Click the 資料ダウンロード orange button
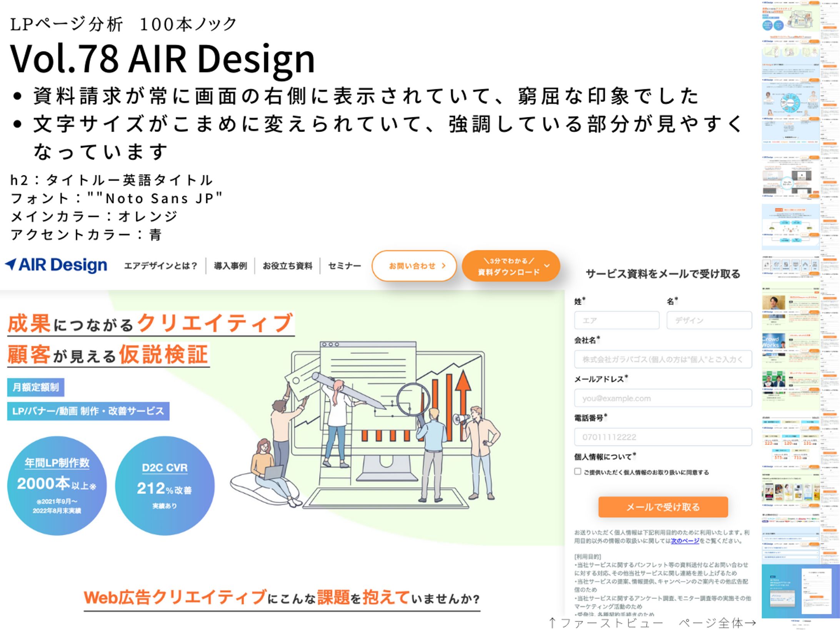840x630 pixels. [511, 266]
